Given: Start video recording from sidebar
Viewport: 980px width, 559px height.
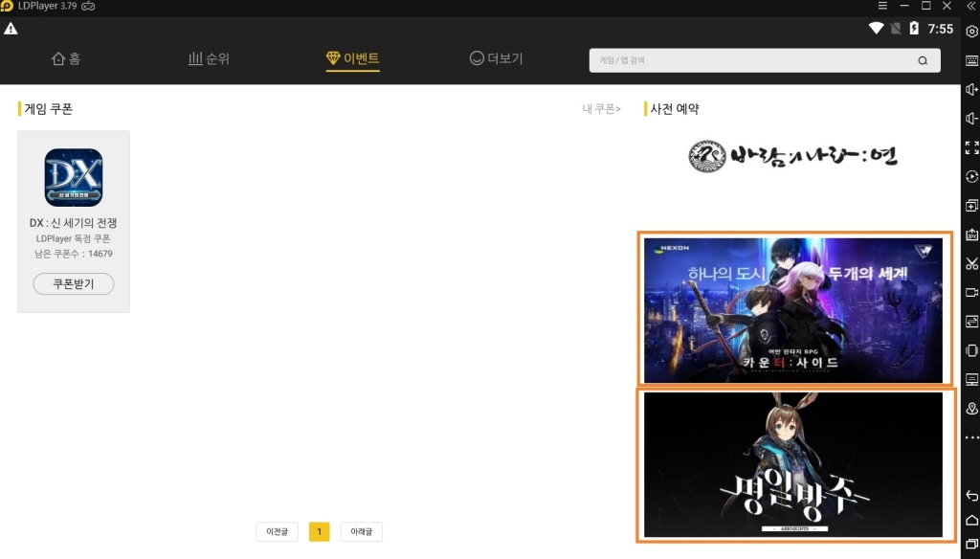Looking at the screenshot, I should click(971, 293).
